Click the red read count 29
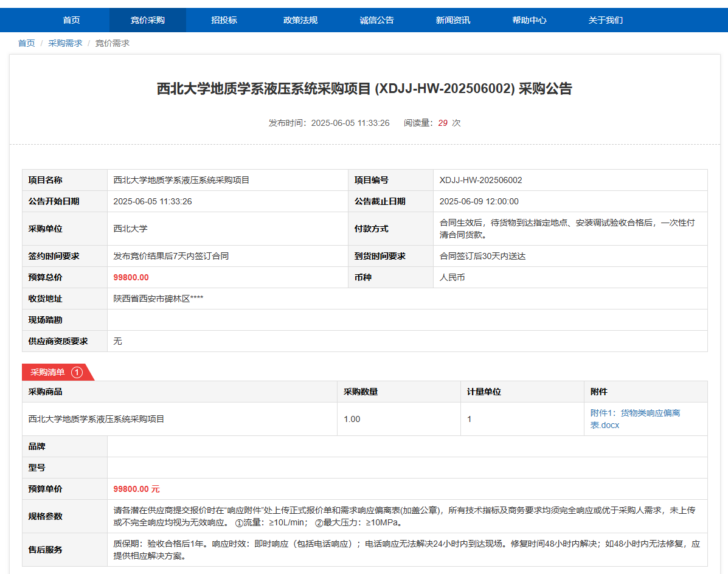The height and width of the screenshot is (574, 728). (443, 123)
